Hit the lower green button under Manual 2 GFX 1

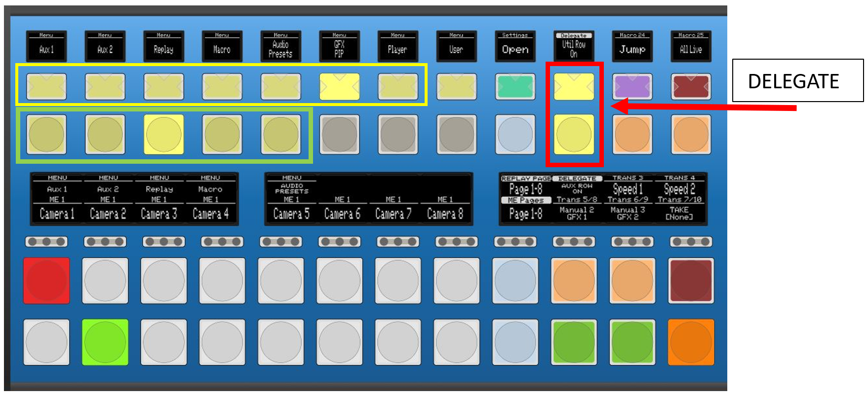point(574,342)
